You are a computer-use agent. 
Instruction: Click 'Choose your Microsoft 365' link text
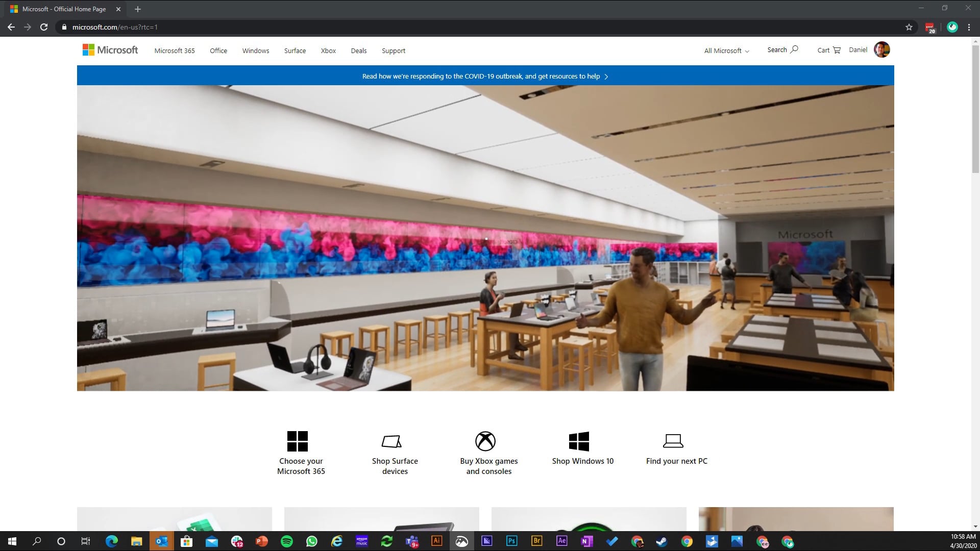pyautogui.click(x=301, y=466)
